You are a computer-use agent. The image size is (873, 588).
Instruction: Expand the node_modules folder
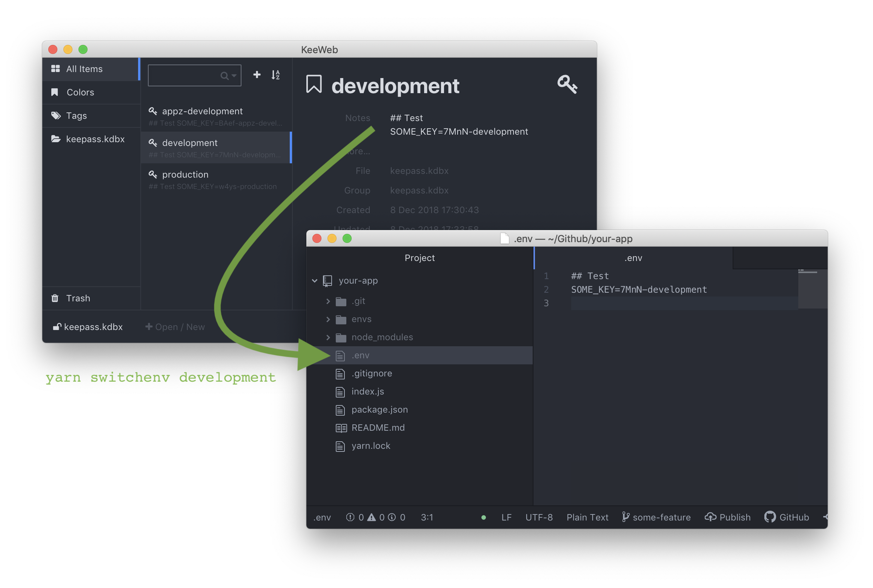(328, 337)
